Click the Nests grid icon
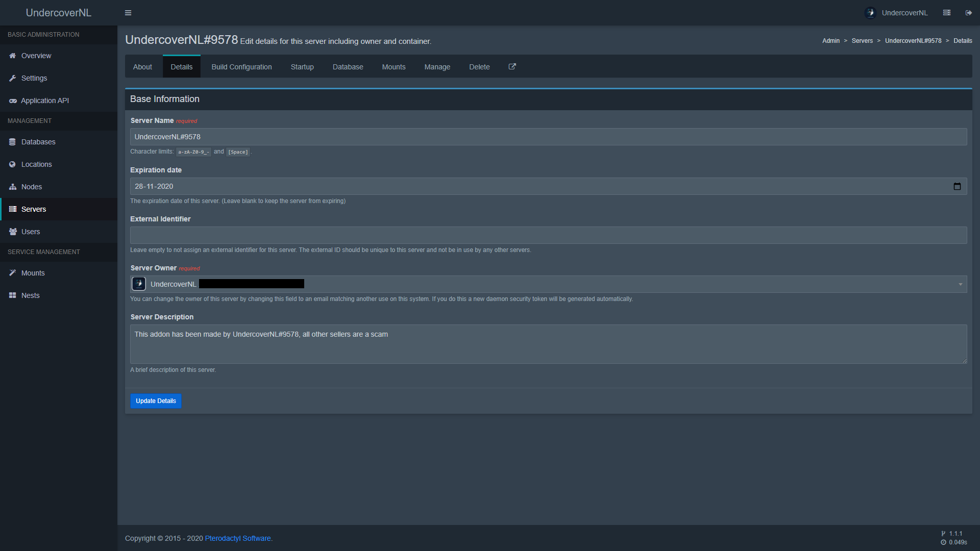980x551 pixels. (x=12, y=295)
